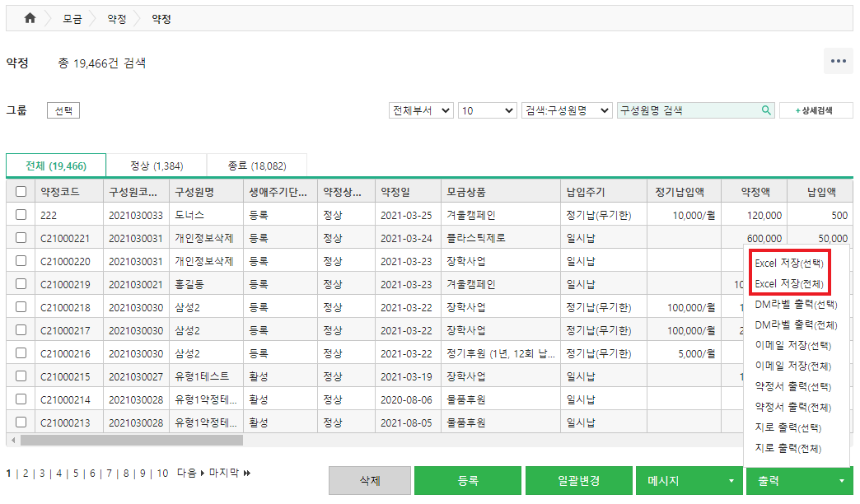This screenshot has height=504, width=860.
Task: Open the 전체부서 department dropdown
Action: pos(422,110)
